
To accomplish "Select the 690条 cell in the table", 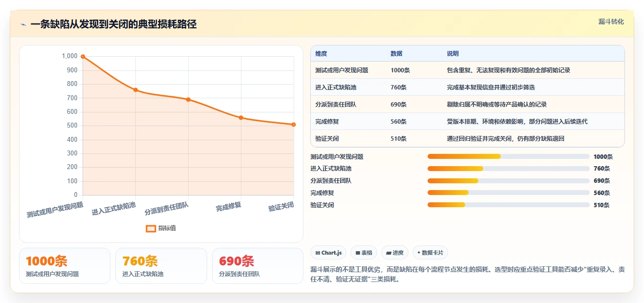I will pos(399,105).
